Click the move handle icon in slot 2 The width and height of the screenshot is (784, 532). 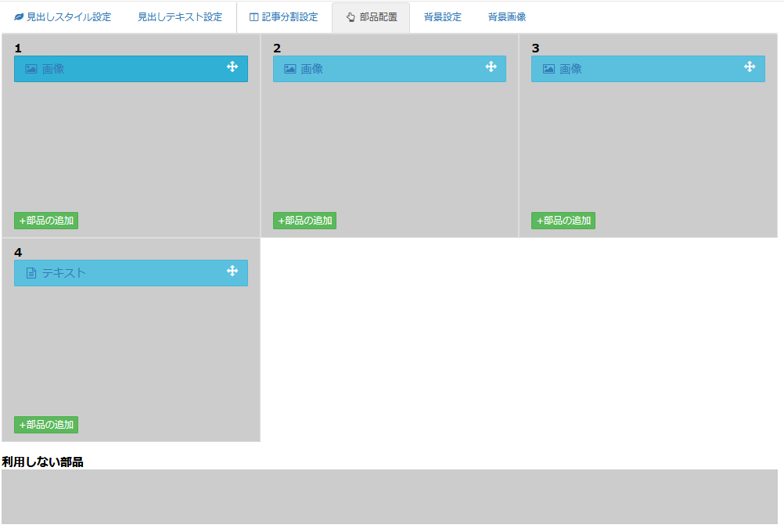click(491, 67)
